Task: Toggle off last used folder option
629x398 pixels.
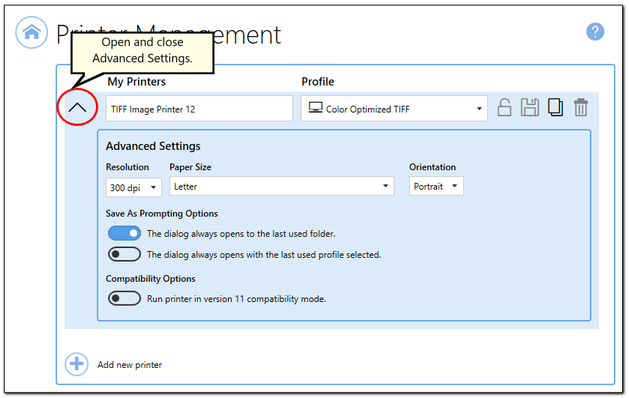Action: tap(124, 233)
